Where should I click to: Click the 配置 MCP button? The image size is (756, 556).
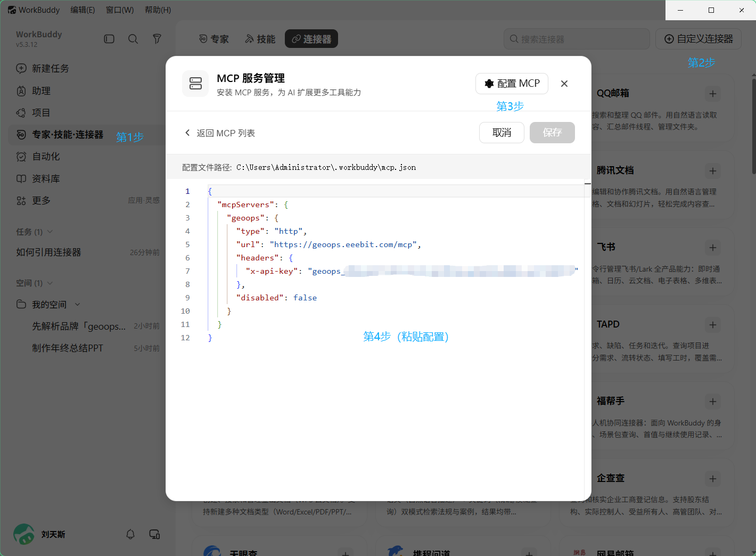pyautogui.click(x=512, y=84)
